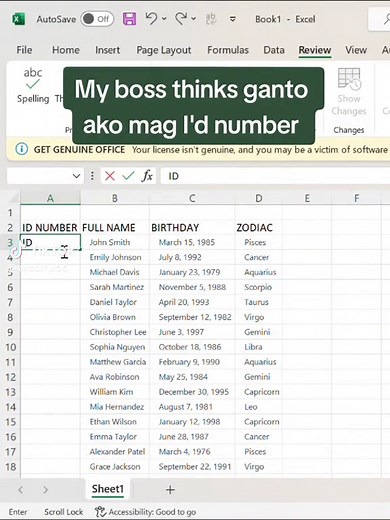Select the William Kim cell
This screenshot has height=520, width=390.
(115, 392)
